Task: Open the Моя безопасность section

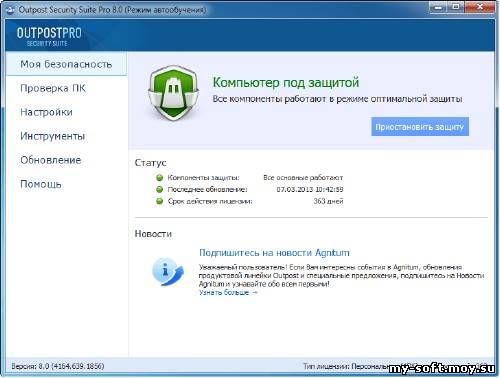Action: point(66,64)
